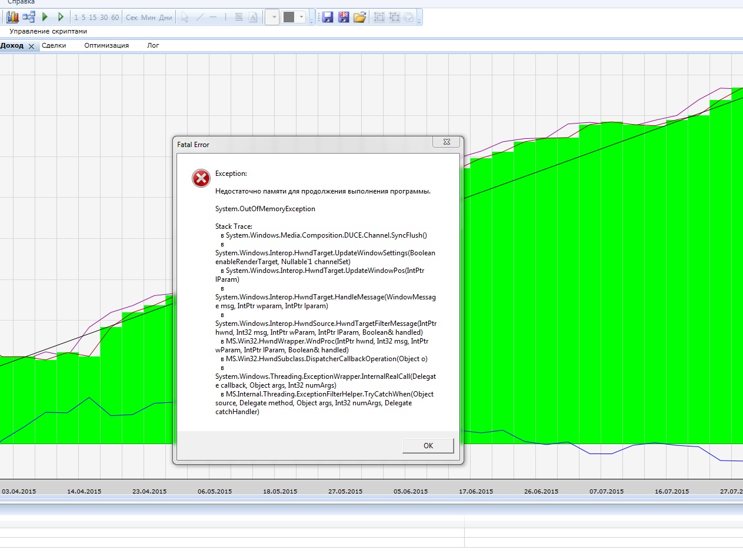The image size is (743, 560).
Task: Click the bar chart icon in toolbar
Action: (12, 17)
